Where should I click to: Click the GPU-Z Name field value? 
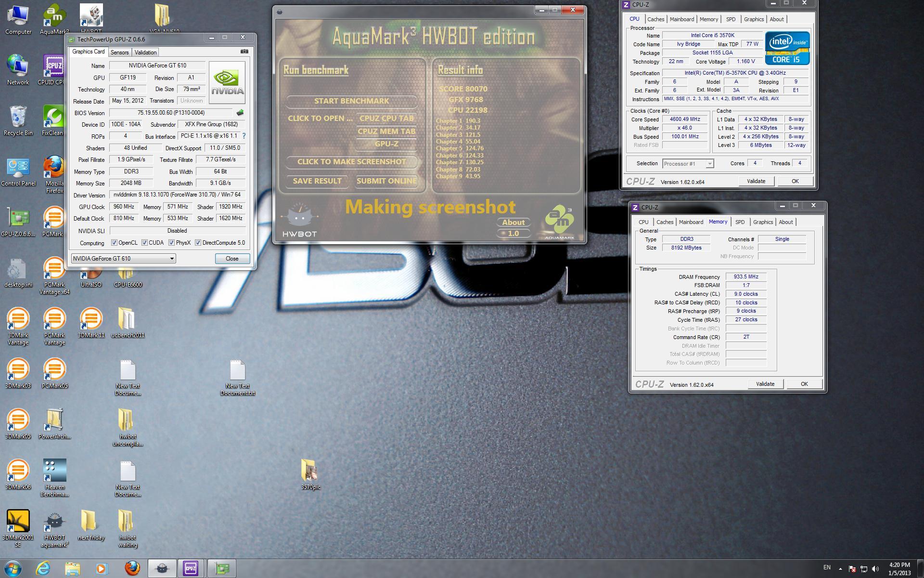click(x=157, y=66)
